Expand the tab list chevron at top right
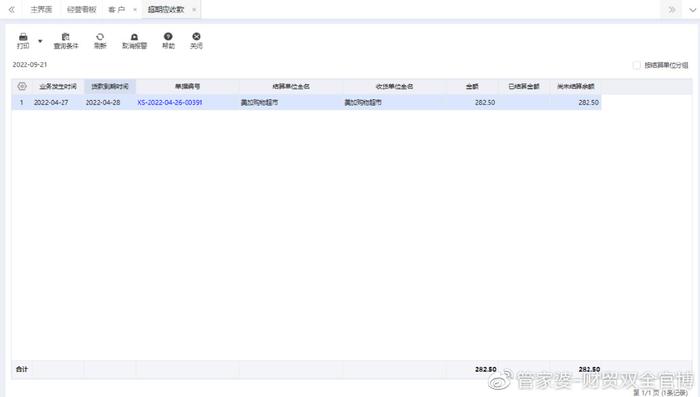The height and width of the screenshot is (397, 700). 692,10
